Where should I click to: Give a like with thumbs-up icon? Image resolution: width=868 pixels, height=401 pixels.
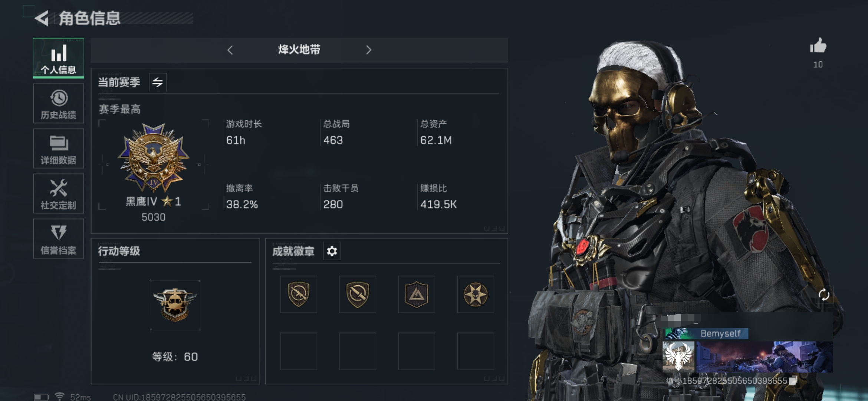[818, 46]
